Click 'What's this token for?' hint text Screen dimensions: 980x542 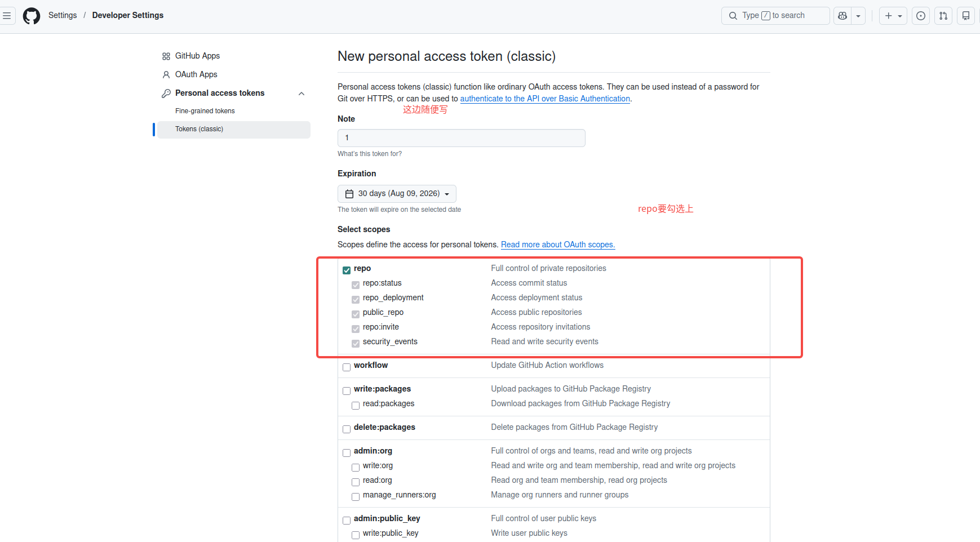370,154
